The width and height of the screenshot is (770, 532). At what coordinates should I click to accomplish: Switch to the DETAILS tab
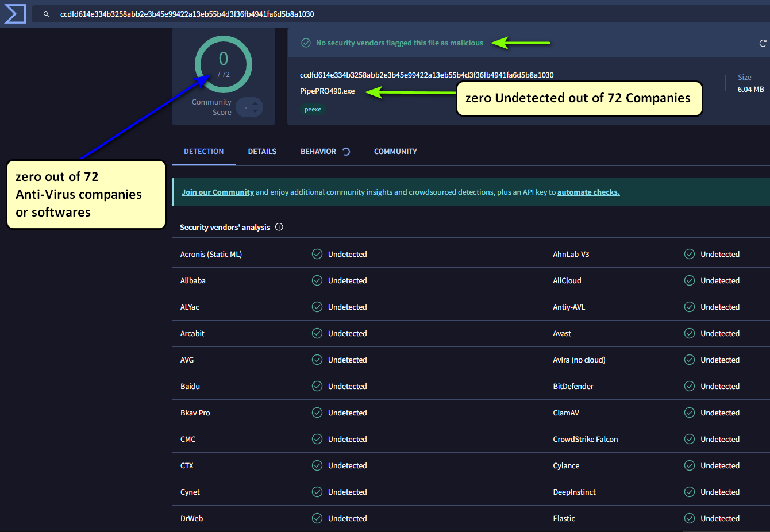(262, 152)
